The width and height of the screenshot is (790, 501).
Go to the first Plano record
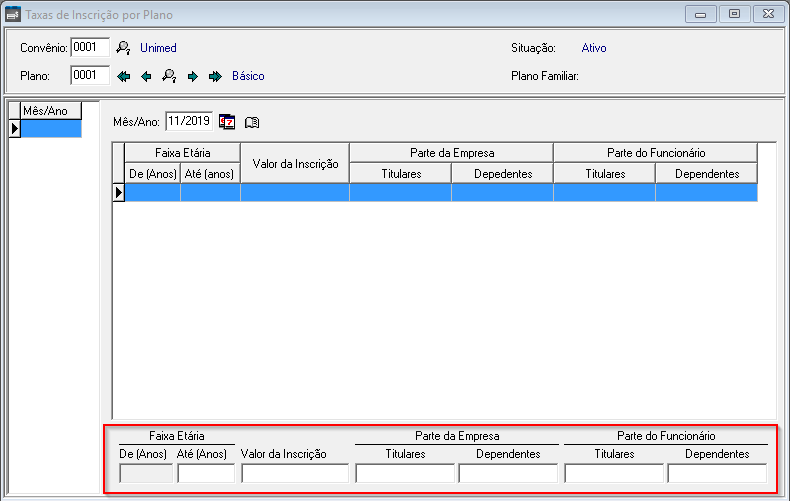(x=124, y=76)
